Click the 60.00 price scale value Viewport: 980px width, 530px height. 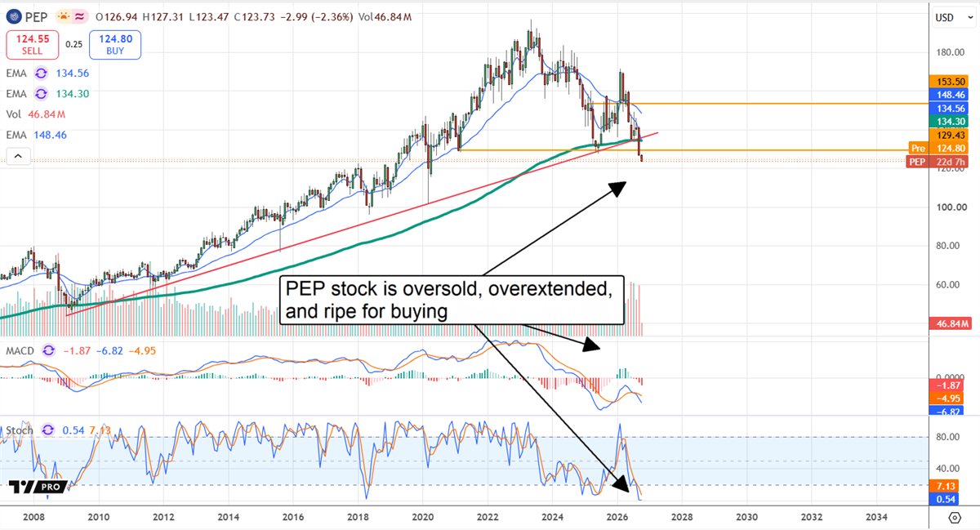pos(949,285)
